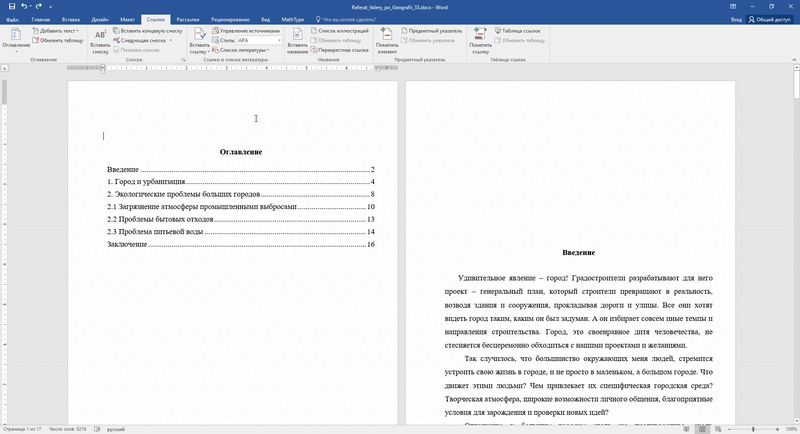
Task: Click the 100% zoom level value
Action: [x=791, y=429]
